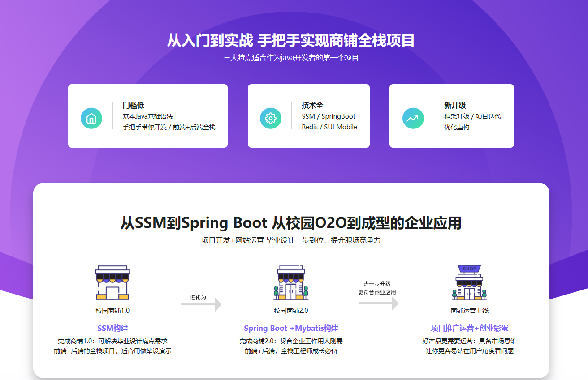Click the text 优化重构

(457, 127)
